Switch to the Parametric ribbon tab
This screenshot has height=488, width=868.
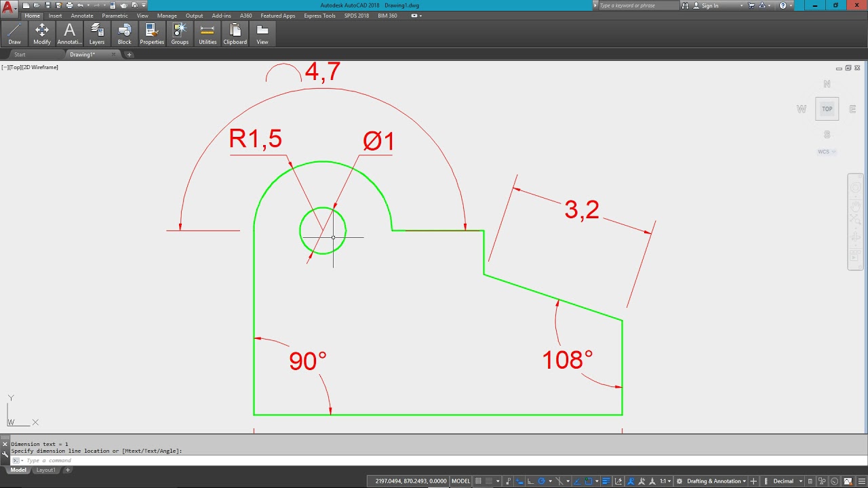tap(115, 16)
